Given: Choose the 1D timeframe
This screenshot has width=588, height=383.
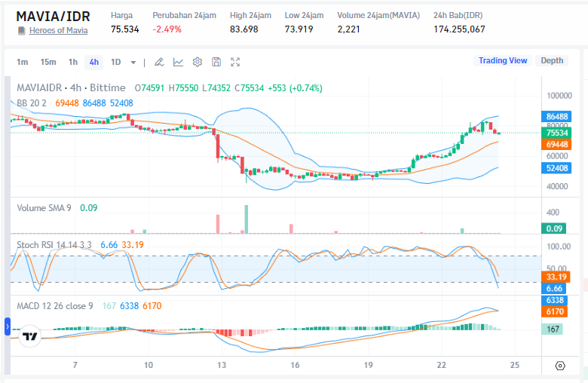Looking at the screenshot, I should click(116, 62).
